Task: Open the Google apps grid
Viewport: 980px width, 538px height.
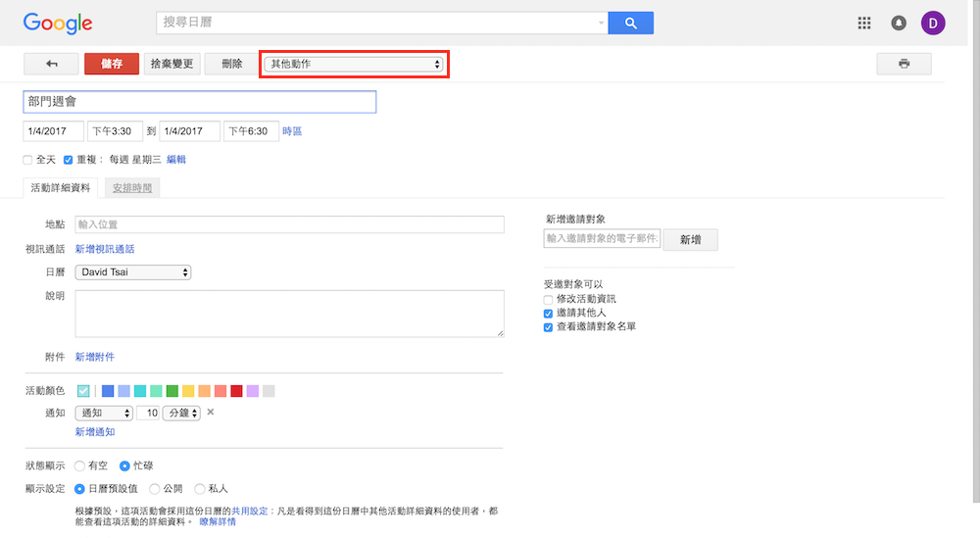Action: tap(864, 24)
